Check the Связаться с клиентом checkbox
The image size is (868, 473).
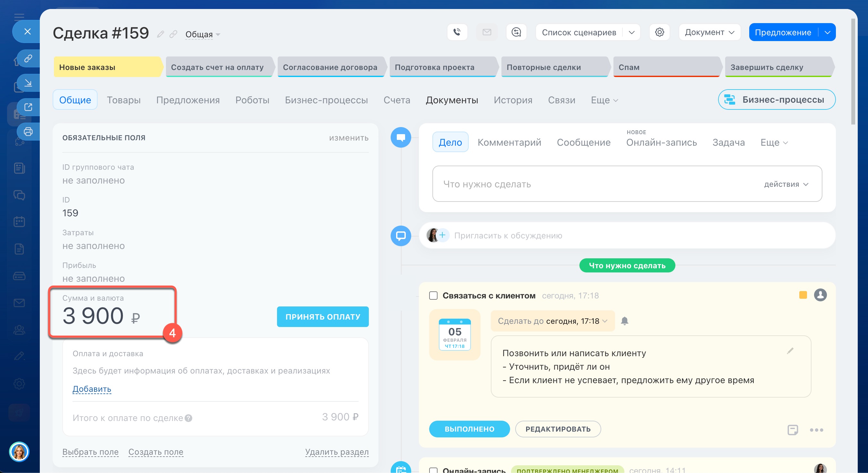433,296
